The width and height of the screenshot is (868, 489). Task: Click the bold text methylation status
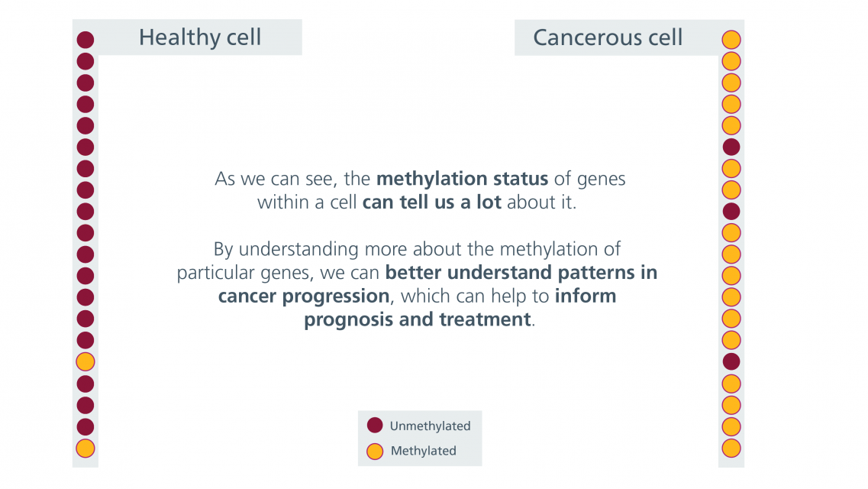462,179
